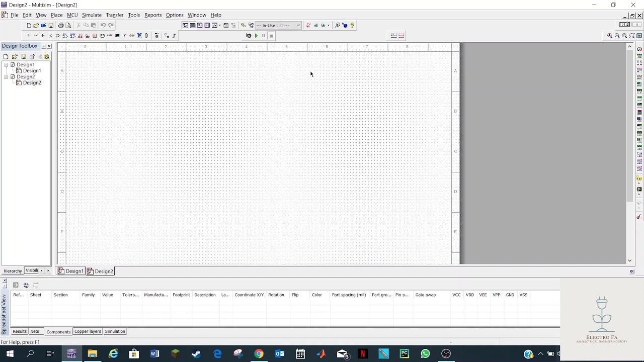Open the In-Use List dropdown

point(278,25)
